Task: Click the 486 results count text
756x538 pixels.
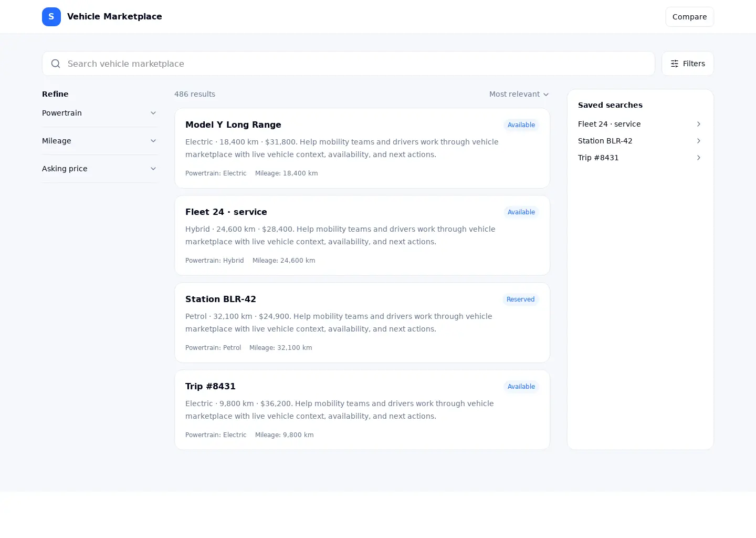Action: tap(195, 94)
